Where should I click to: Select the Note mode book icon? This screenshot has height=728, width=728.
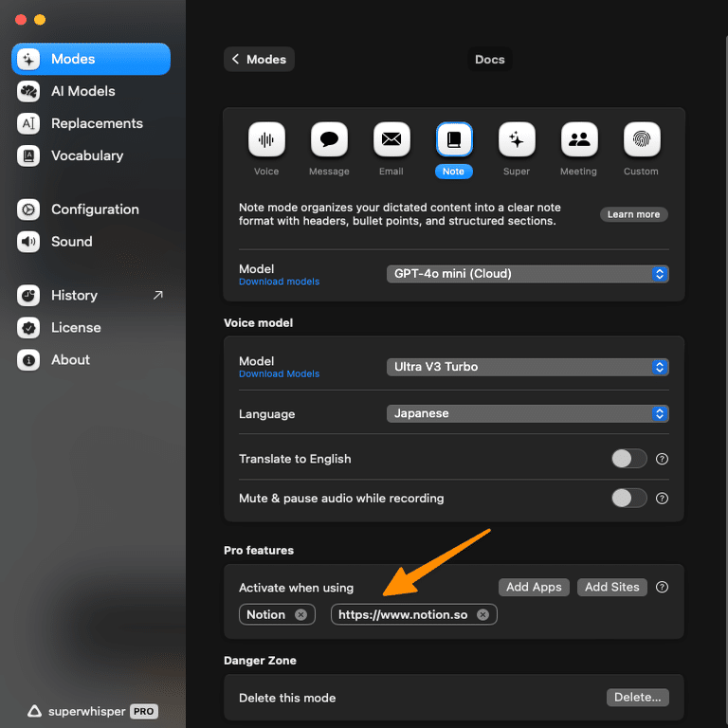point(454,139)
